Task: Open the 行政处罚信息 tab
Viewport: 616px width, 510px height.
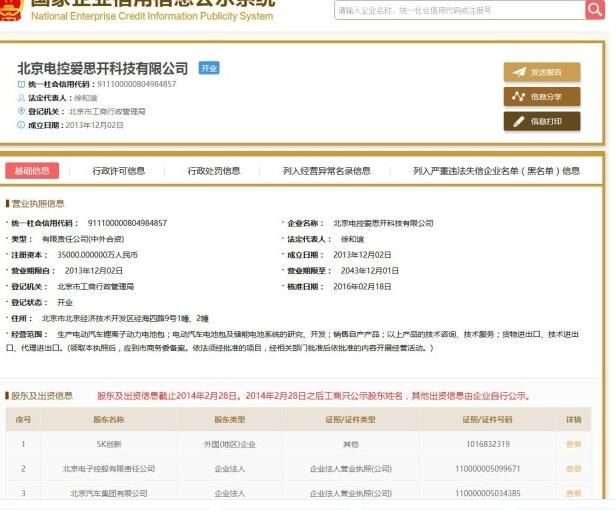Action: pos(214,171)
